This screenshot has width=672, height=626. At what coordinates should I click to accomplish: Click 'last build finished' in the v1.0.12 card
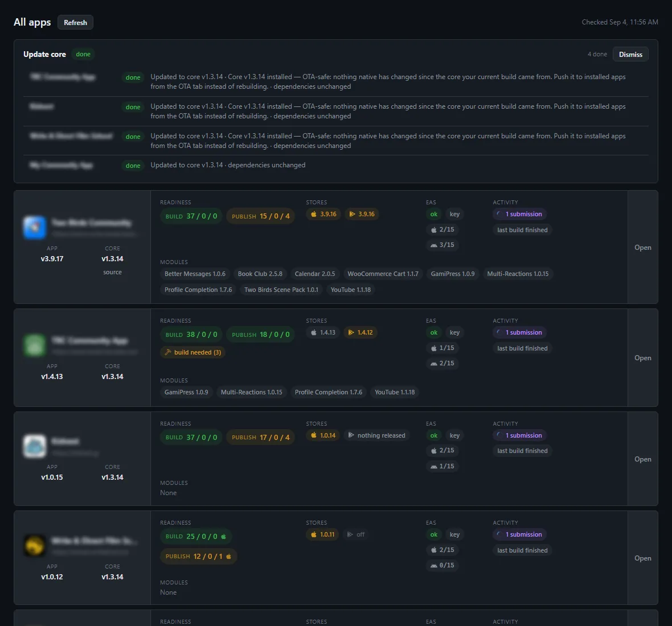coord(522,550)
